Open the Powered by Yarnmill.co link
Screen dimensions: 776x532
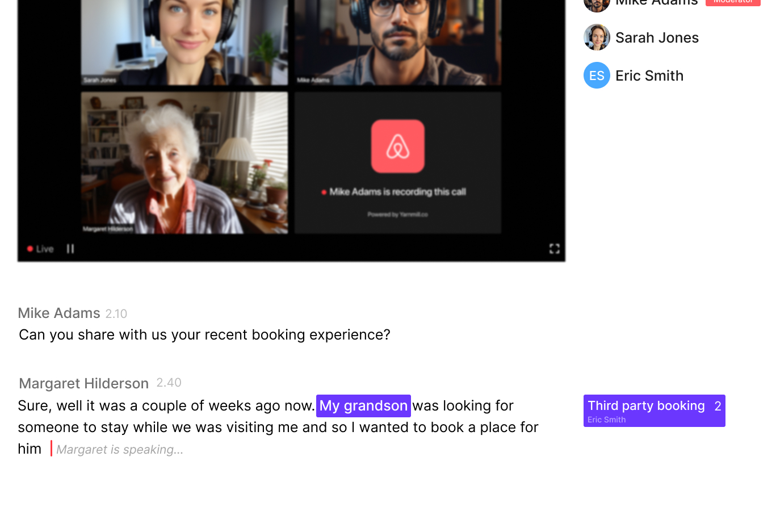pyautogui.click(x=397, y=215)
